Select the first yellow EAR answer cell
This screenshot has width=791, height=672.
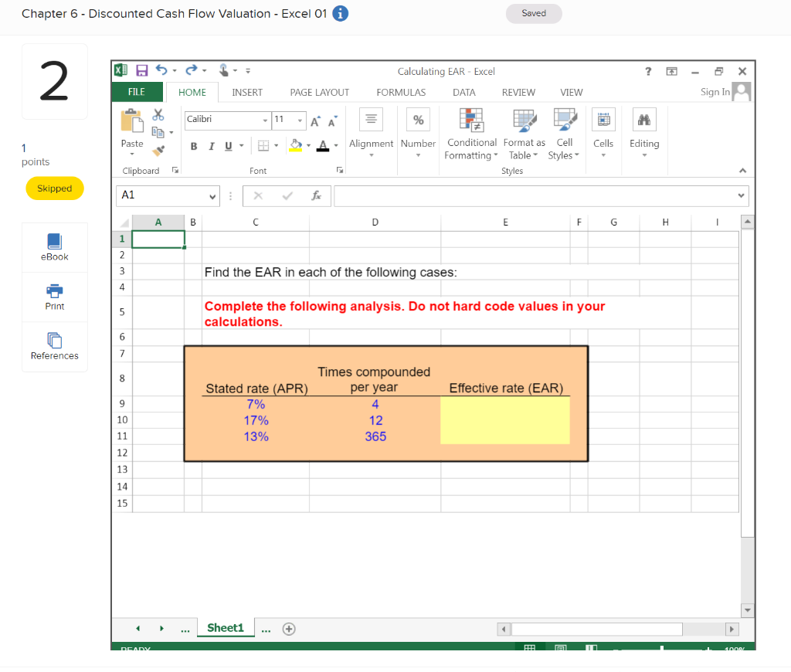point(505,404)
